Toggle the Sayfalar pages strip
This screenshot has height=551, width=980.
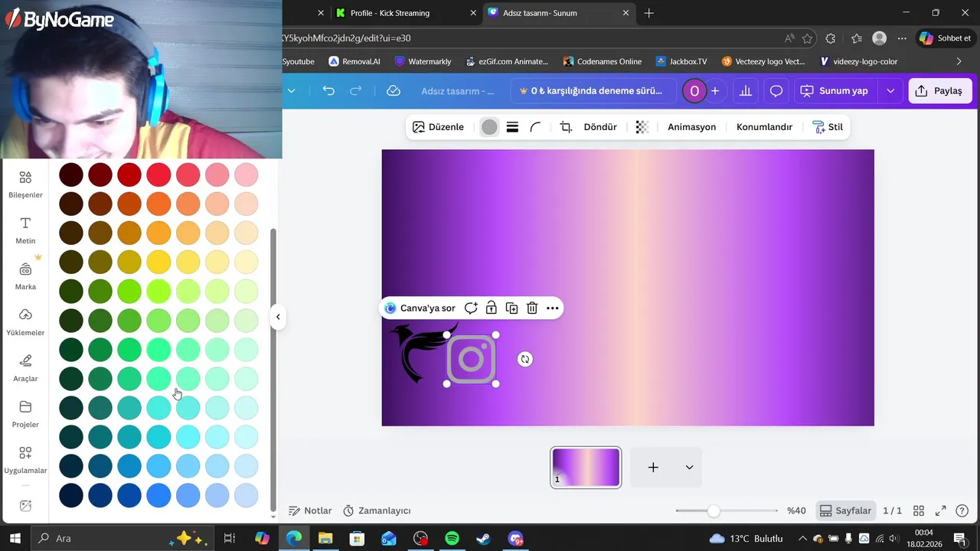point(845,510)
